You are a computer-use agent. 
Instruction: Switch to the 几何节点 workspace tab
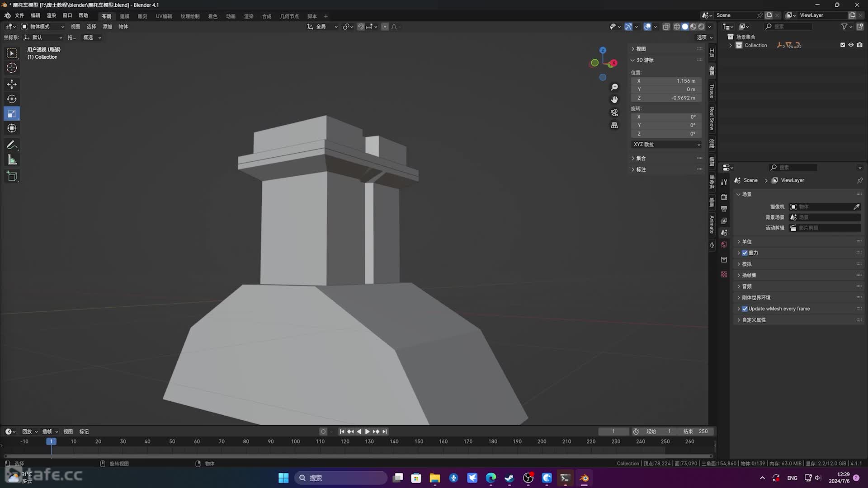pyautogui.click(x=289, y=16)
